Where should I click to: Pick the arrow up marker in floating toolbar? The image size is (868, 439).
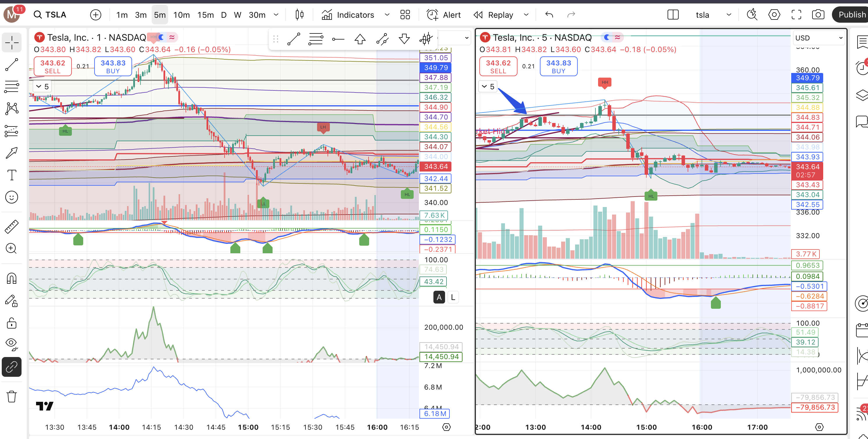[360, 39]
